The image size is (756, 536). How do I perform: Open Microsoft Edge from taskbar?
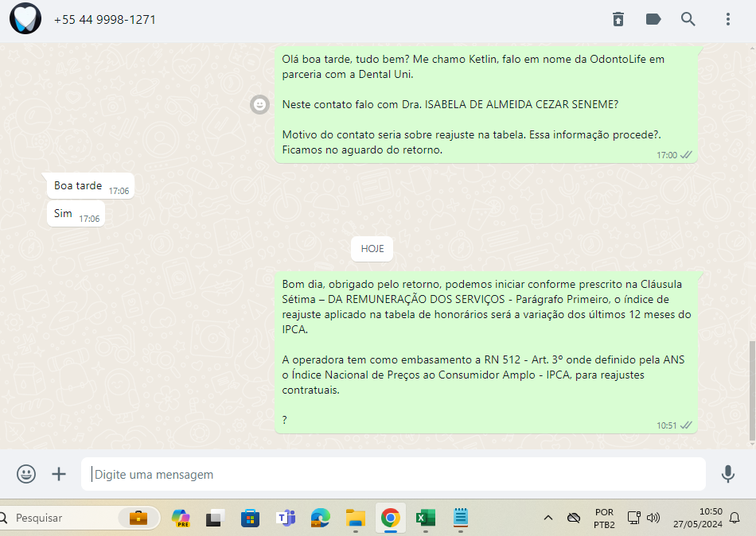(x=320, y=518)
